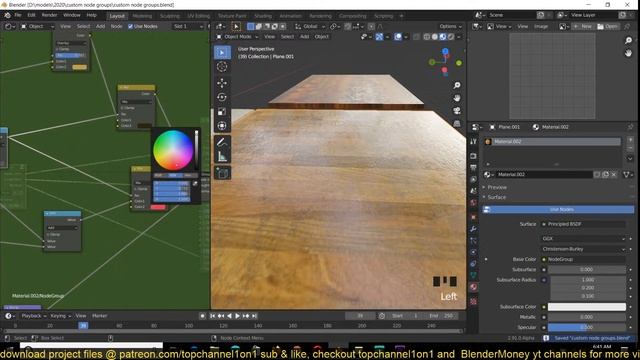640x360 pixels.
Task: Open the Playback dropdown in timeline
Action: pos(33,316)
